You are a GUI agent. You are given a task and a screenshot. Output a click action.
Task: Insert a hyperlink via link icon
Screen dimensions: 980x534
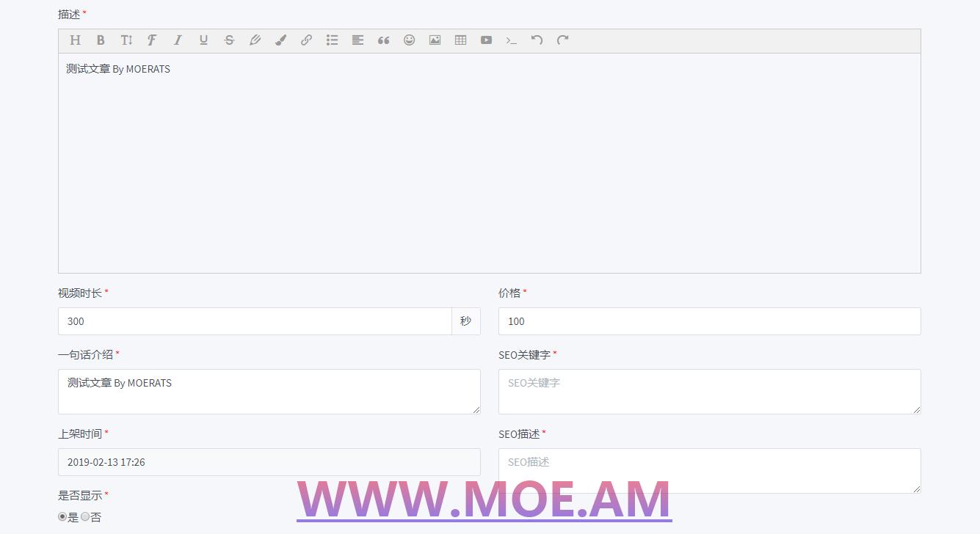(x=306, y=40)
